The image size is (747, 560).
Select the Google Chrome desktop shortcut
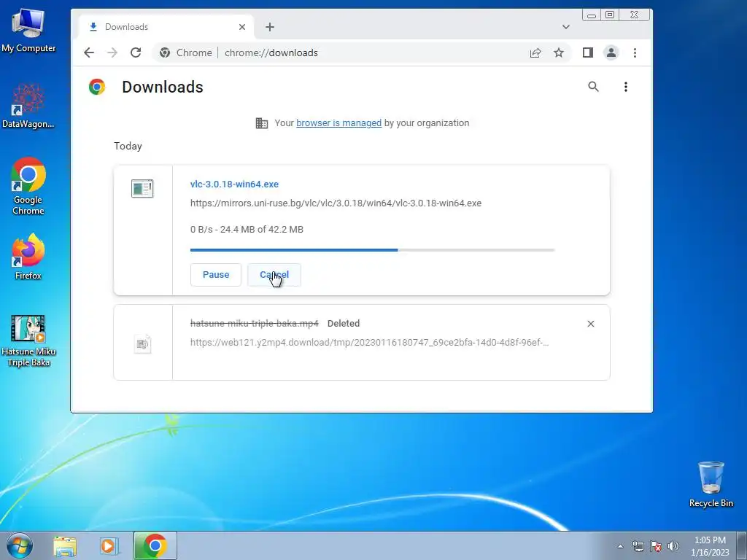[x=28, y=186]
